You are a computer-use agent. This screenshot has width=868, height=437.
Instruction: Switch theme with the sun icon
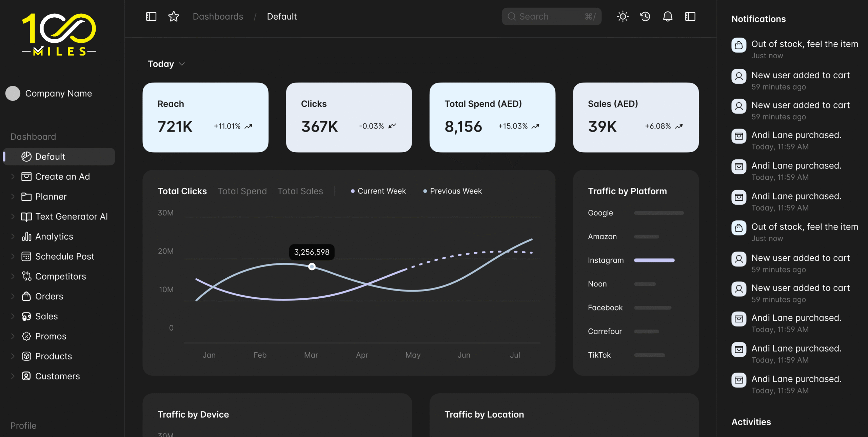[x=623, y=16]
